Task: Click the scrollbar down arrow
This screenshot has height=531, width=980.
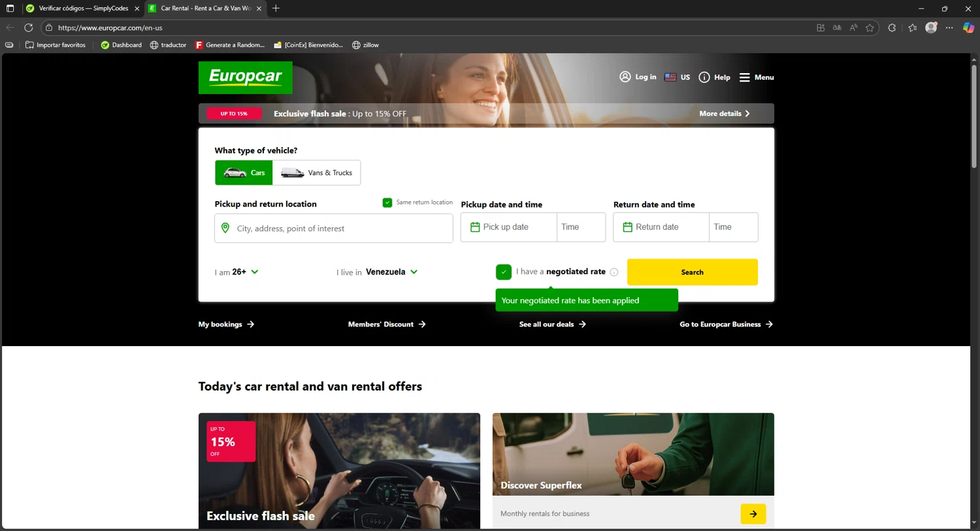Action: coord(974,523)
